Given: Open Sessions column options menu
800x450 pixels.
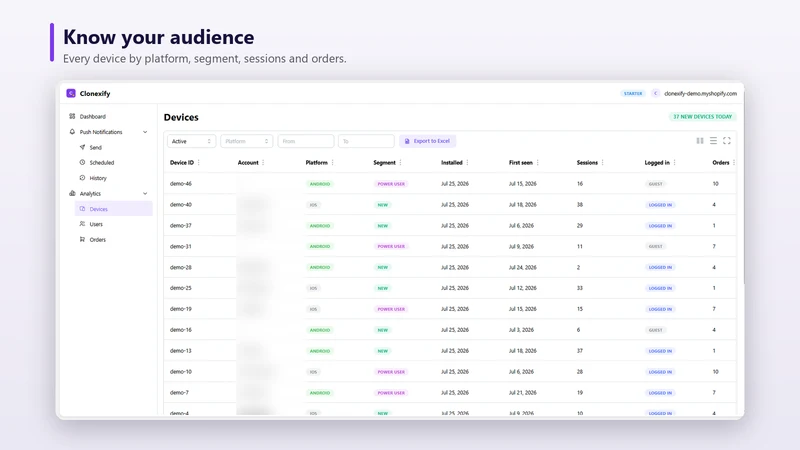Looking at the screenshot, I should click(603, 163).
